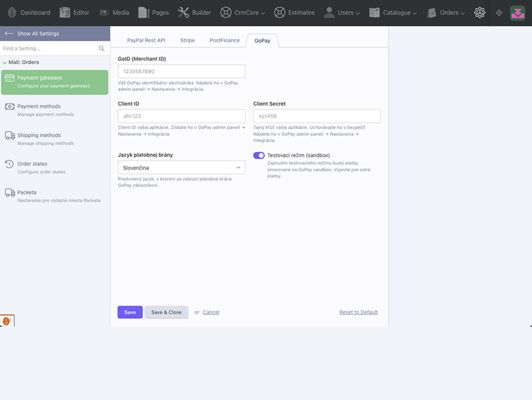Image resolution: width=532 pixels, height=400 pixels.
Task: Click the Payment methods cash icon
Action: [10, 107]
